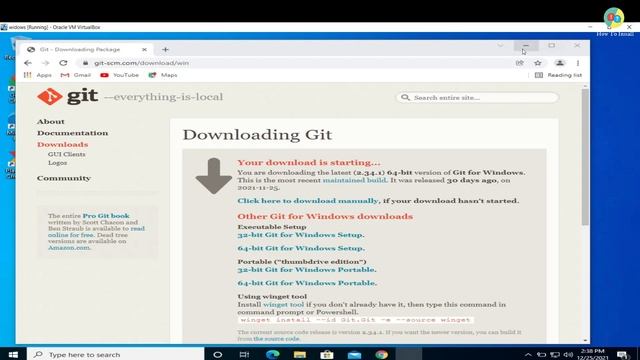Click the share page icon in address bar
Screen dimensions: 640x360
point(520,63)
